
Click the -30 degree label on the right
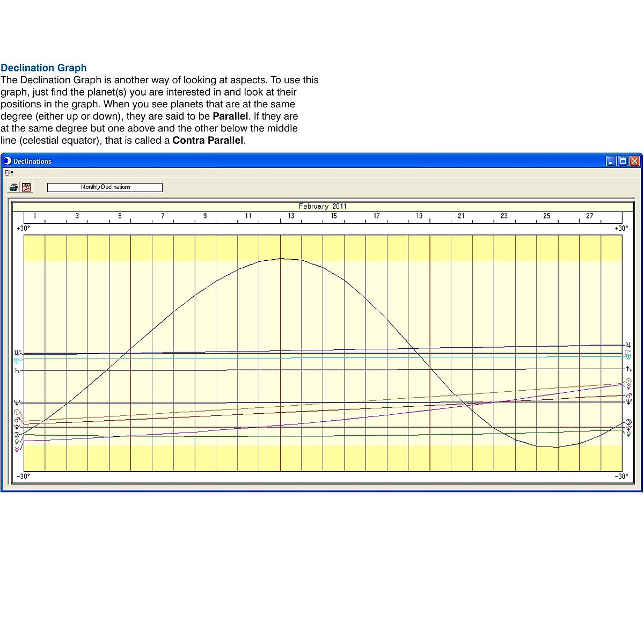click(621, 475)
